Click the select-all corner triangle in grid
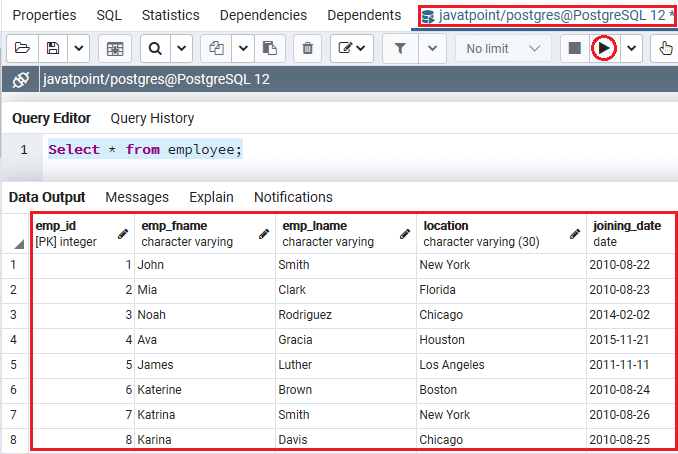678x454 pixels. (x=19, y=244)
